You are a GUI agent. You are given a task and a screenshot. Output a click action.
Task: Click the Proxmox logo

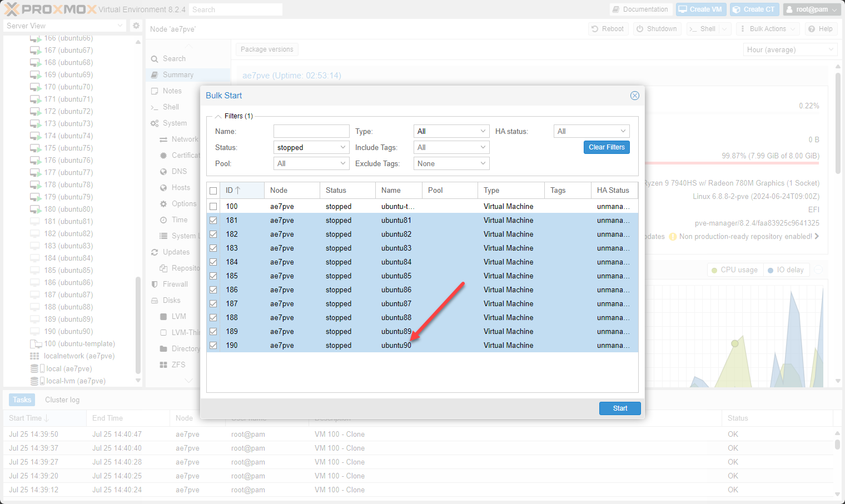[x=50, y=9]
